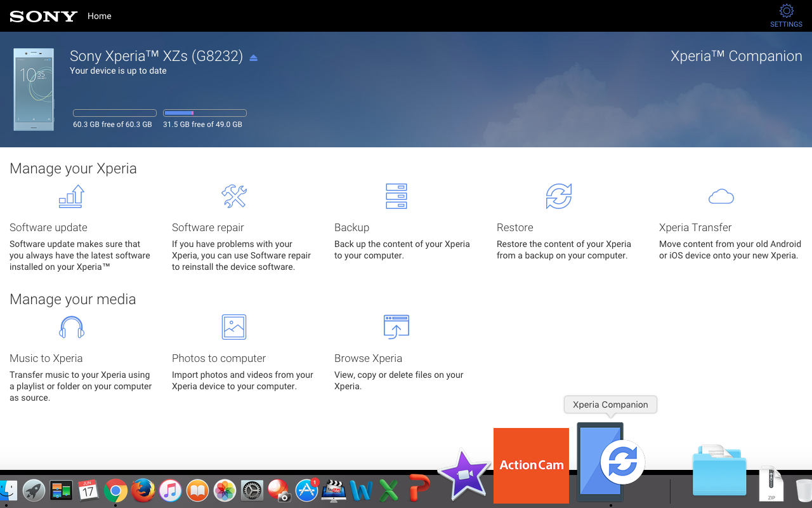Select the Restore label
The width and height of the screenshot is (812, 508).
515,227
